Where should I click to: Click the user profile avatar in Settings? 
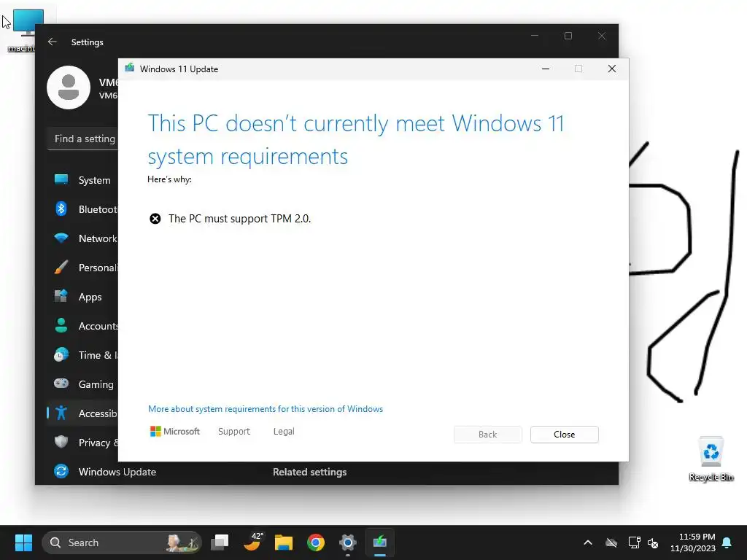[69, 87]
